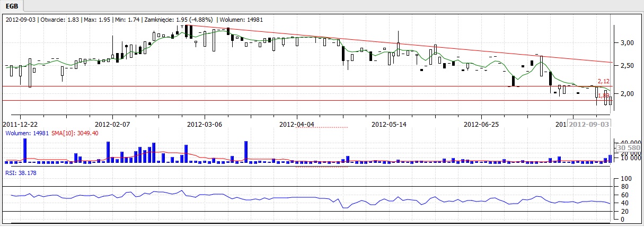Click the 2012-06-25 date on time axis

(481, 125)
